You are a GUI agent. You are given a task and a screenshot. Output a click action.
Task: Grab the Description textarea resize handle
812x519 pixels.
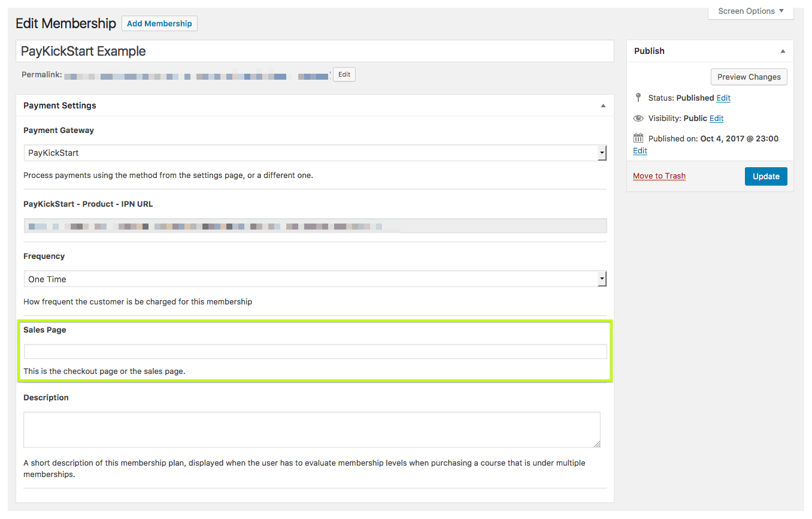tap(597, 443)
